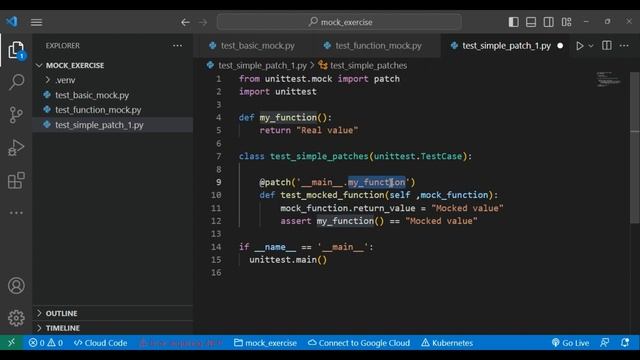
Task: Click the mock_exercise command center search box
Action: pos(340,22)
